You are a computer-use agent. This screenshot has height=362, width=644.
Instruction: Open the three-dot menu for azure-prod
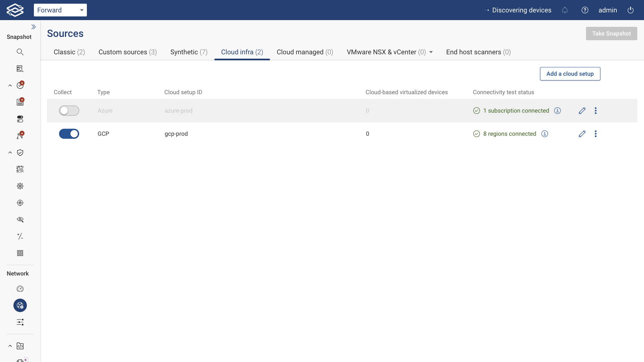(596, 111)
